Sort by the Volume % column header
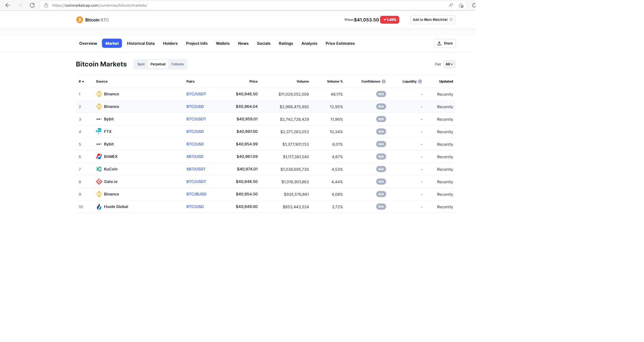The height and width of the screenshot is (342, 644). tap(335, 81)
